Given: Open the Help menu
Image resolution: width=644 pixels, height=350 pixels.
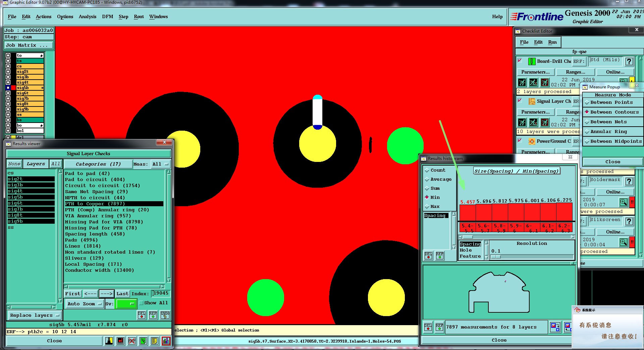Looking at the screenshot, I should [x=497, y=17].
